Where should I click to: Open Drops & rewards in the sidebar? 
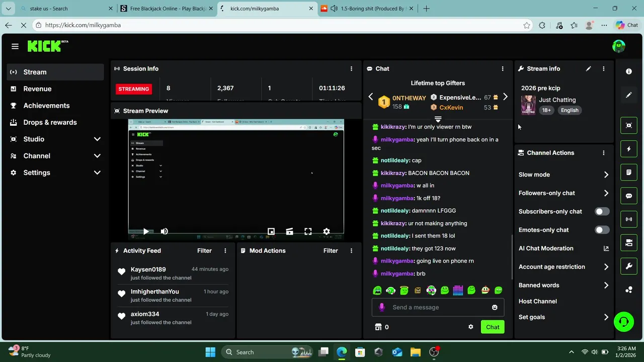pos(55,122)
